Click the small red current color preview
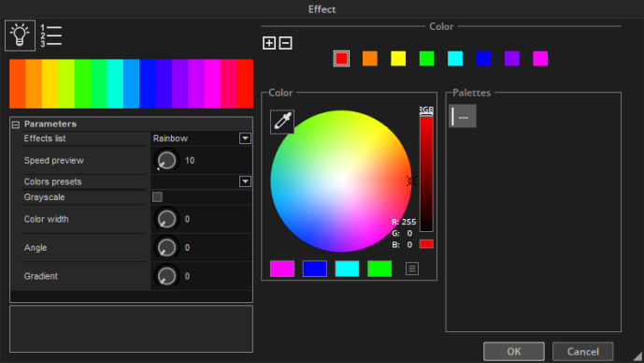The height and width of the screenshot is (363, 644). coord(426,244)
